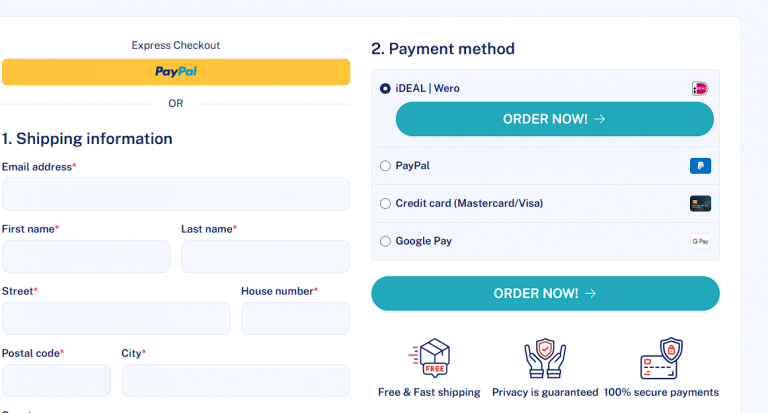Click into the First name field
The width and height of the screenshot is (768, 413).
tap(86, 256)
